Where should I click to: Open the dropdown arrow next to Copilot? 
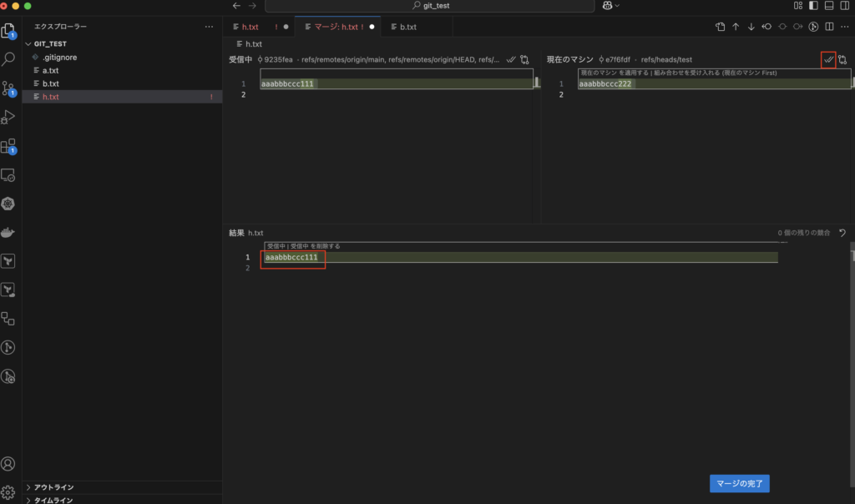617,6
